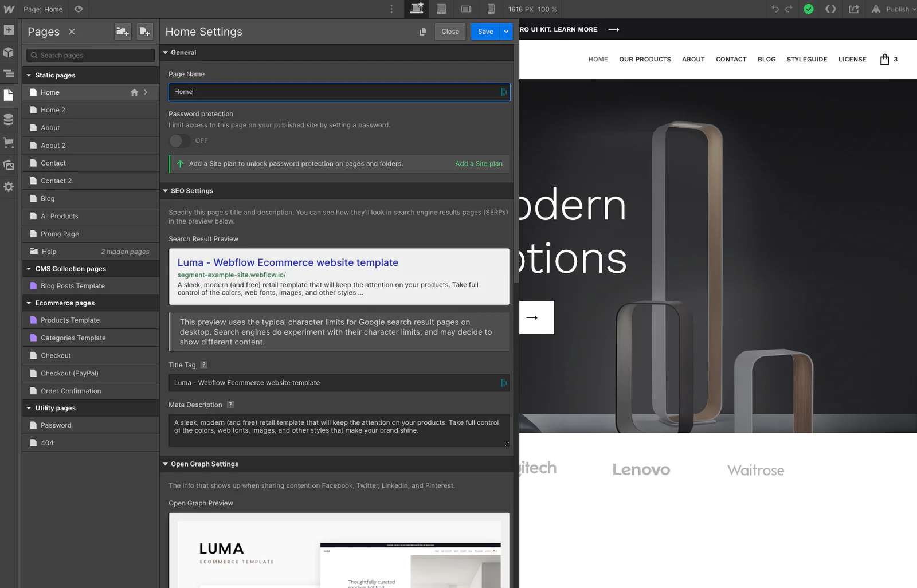The width and height of the screenshot is (917, 588).
Task: Open the export code icon
Action: click(830, 9)
